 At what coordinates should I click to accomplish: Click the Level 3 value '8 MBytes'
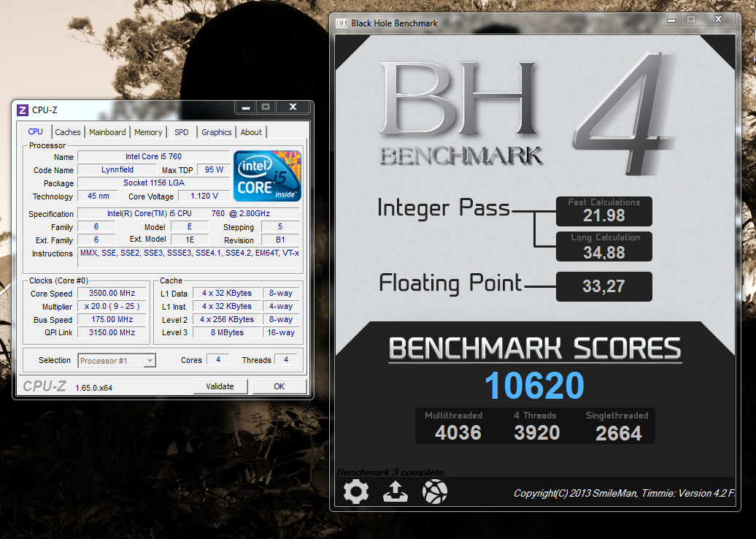point(227,332)
